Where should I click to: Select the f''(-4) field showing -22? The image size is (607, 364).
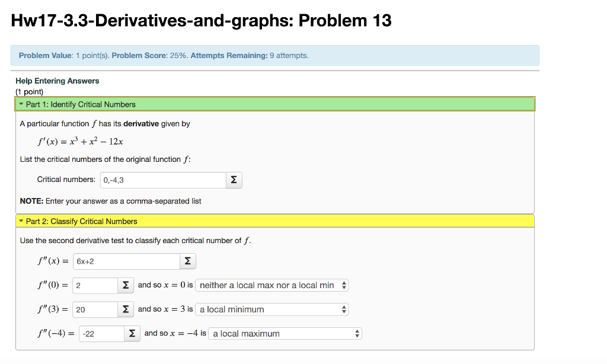102,333
